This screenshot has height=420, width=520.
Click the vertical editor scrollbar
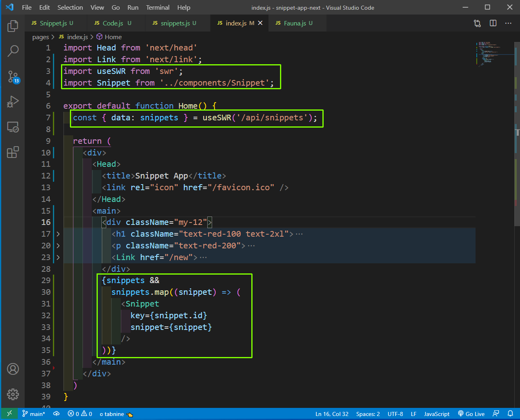pyautogui.click(x=517, y=133)
